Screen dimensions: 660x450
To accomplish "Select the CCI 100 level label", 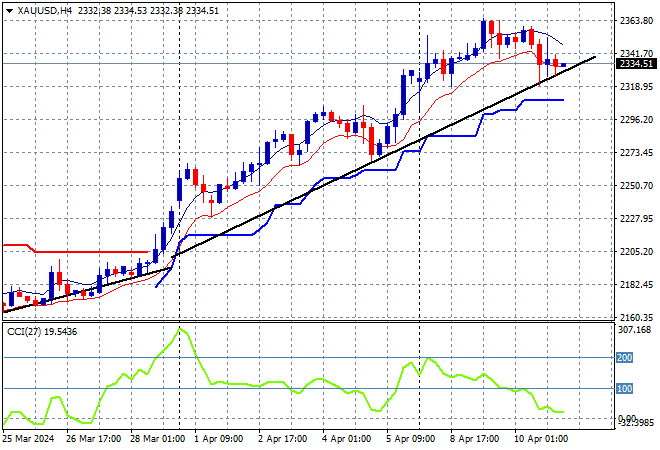I will tap(624, 389).
